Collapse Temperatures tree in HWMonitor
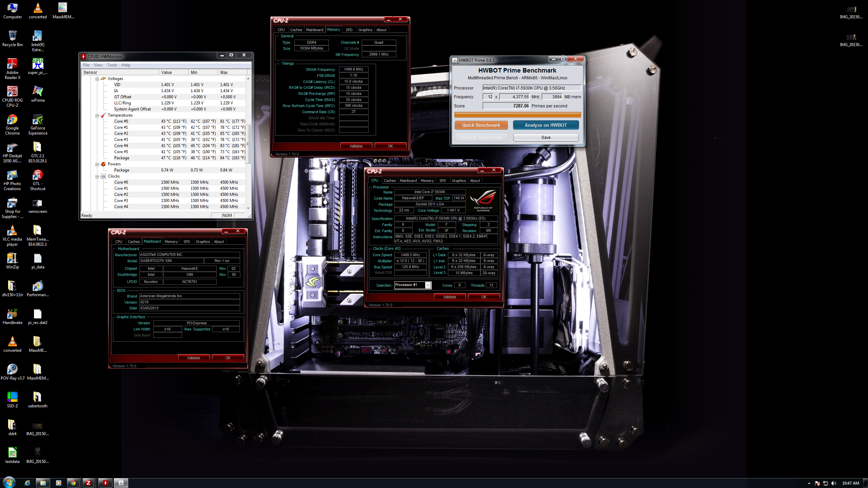The height and width of the screenshot is (488, 868). coord(97,115)
